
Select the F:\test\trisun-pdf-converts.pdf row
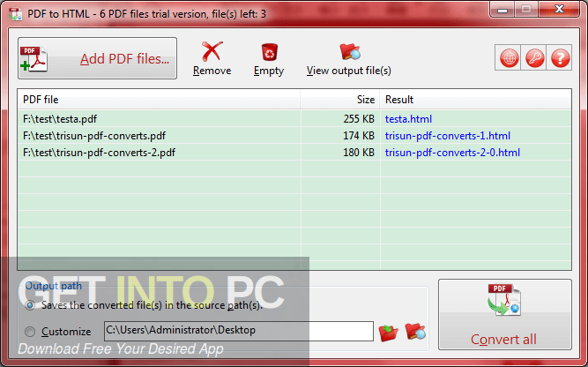click(x=294, y=136)
